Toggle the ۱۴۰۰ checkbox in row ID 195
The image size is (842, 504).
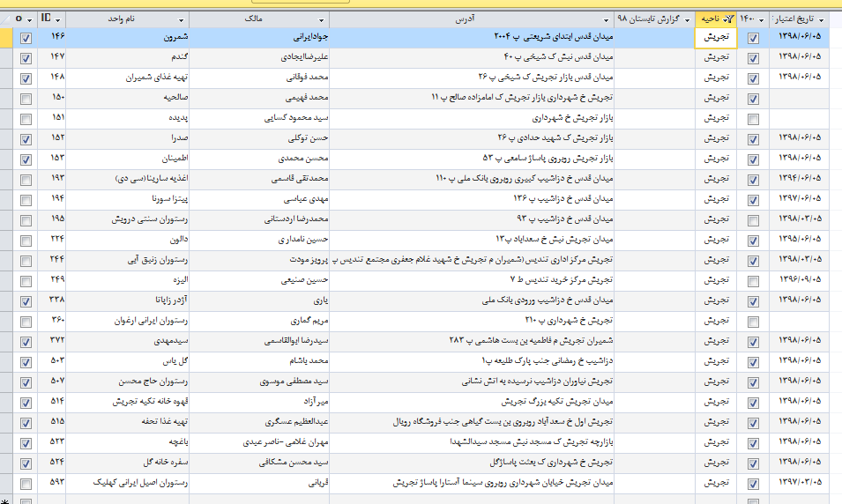753,220
